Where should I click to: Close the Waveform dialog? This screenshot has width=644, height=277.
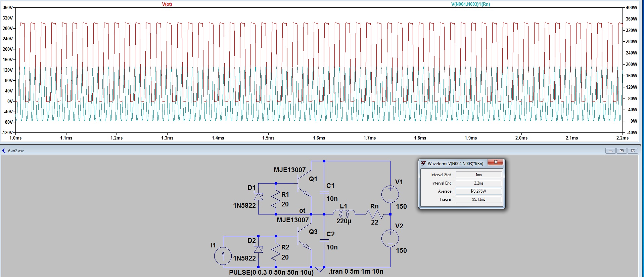pos(495,163)
